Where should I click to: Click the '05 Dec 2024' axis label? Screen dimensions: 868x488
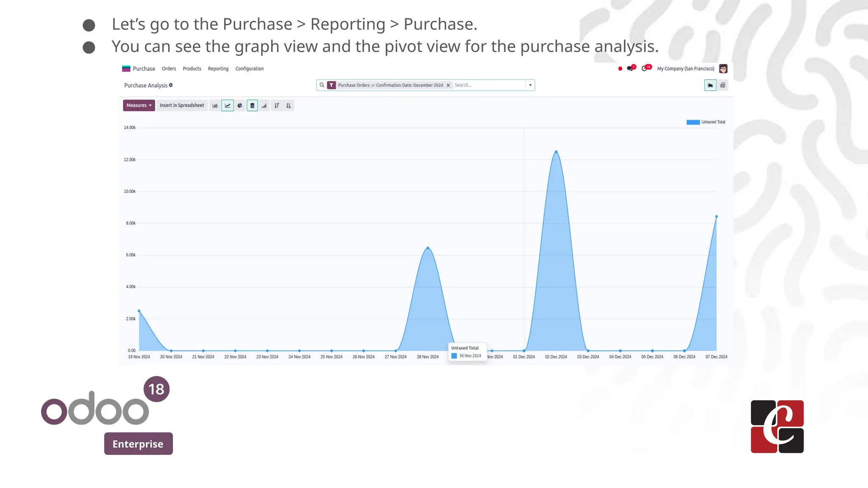click(652, 357)
